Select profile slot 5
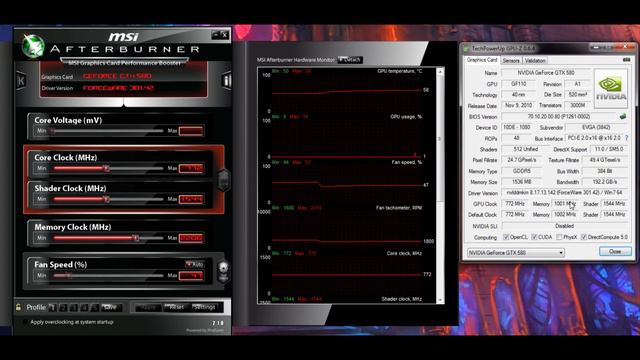This screenshot has height=360, width=640. click(x=95, y=307)
